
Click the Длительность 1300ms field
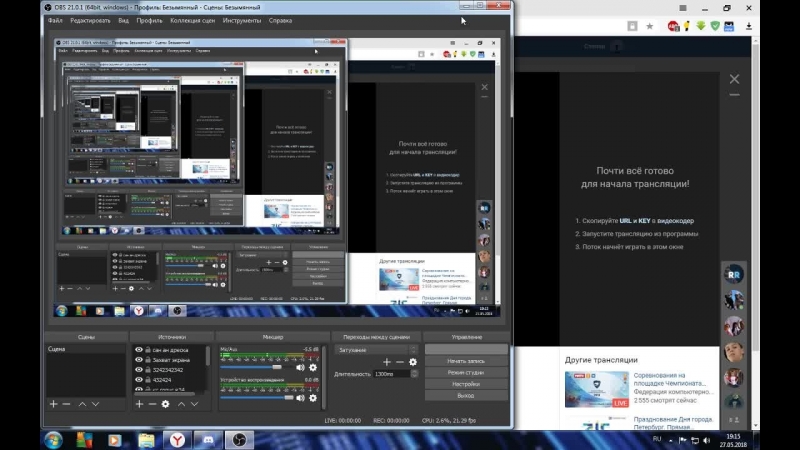(x=392, y=374)
